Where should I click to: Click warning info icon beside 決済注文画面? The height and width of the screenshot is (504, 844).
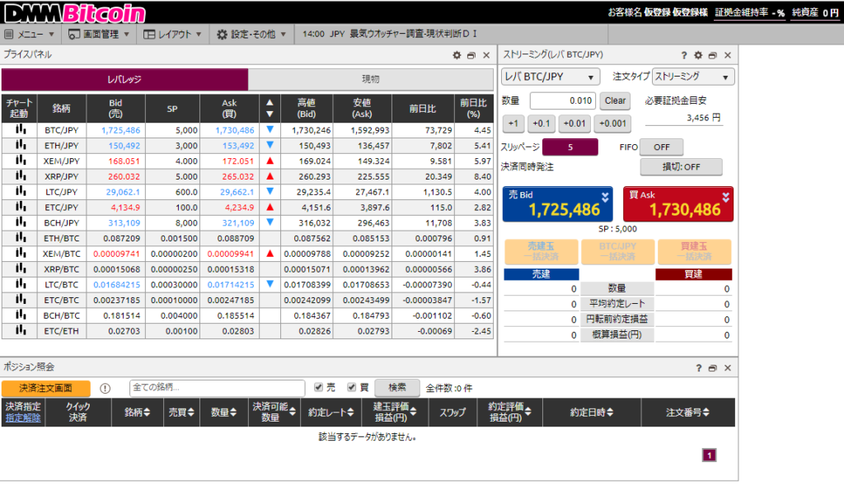pyautogui.click(x=105, y=388)
